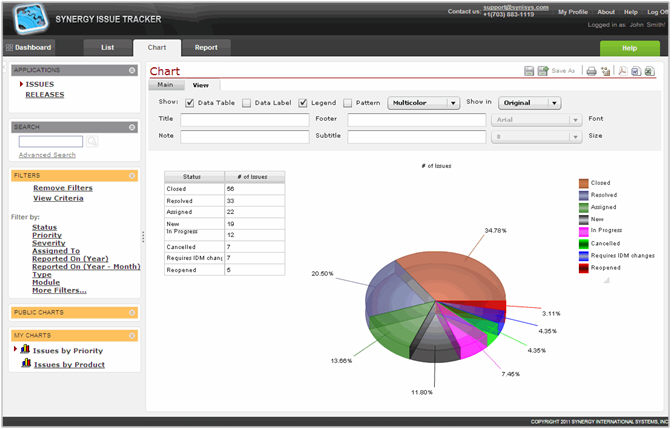Uncheck the Data Table checkbox
The image size is (672, 429).
click(189, 103)
